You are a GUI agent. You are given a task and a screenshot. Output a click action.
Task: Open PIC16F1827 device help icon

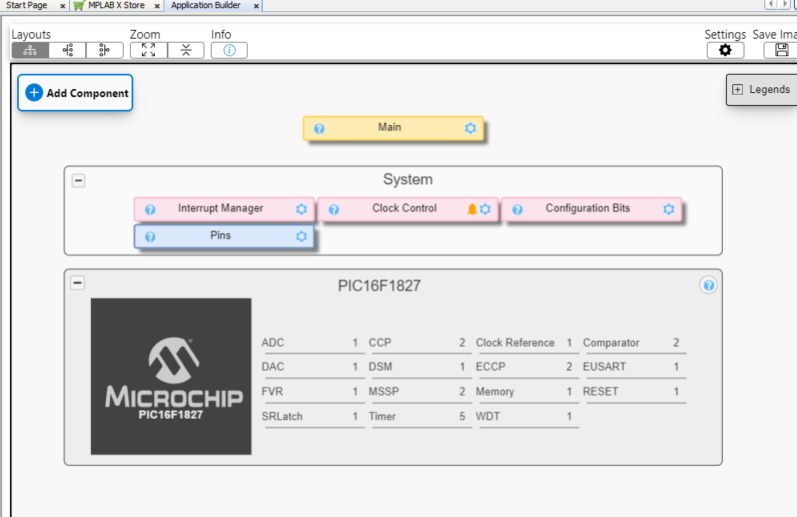[709, 285]
